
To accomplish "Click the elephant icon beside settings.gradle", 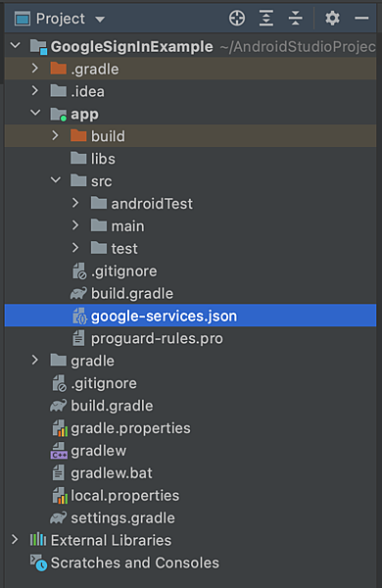I will [59, 517].
